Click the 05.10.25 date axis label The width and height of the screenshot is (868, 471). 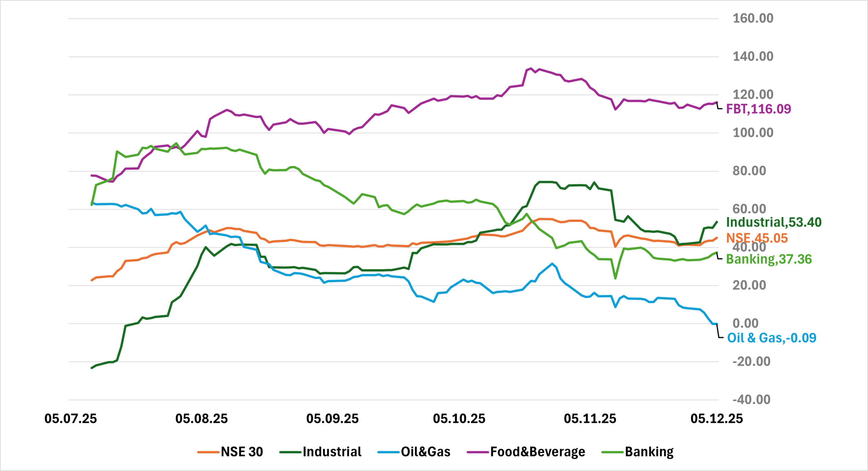pos(459,419)
